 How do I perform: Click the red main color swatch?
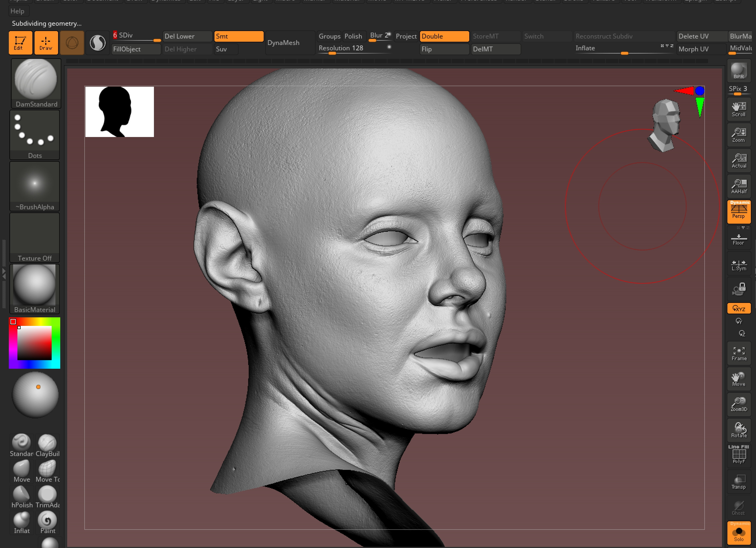pyautogui.click(x=13, y=321)
